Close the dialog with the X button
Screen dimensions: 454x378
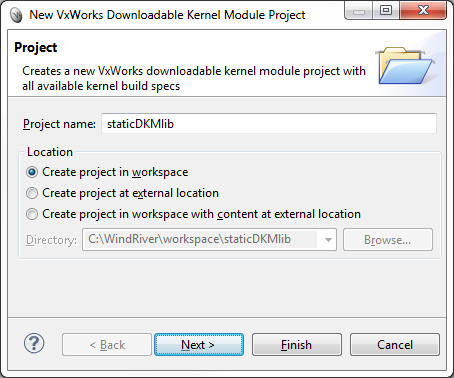click(x=423, y=10)
